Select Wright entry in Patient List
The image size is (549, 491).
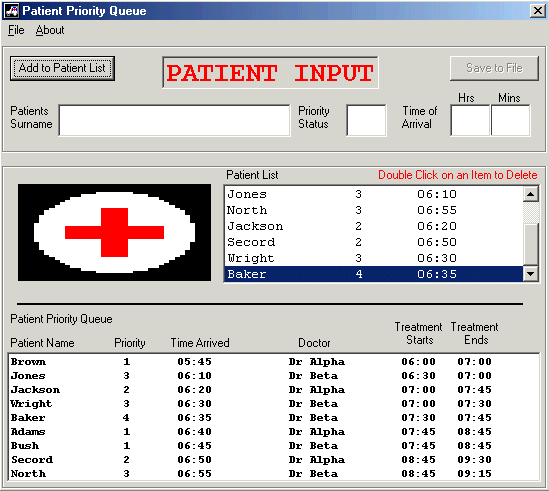(x=374, y=258)
